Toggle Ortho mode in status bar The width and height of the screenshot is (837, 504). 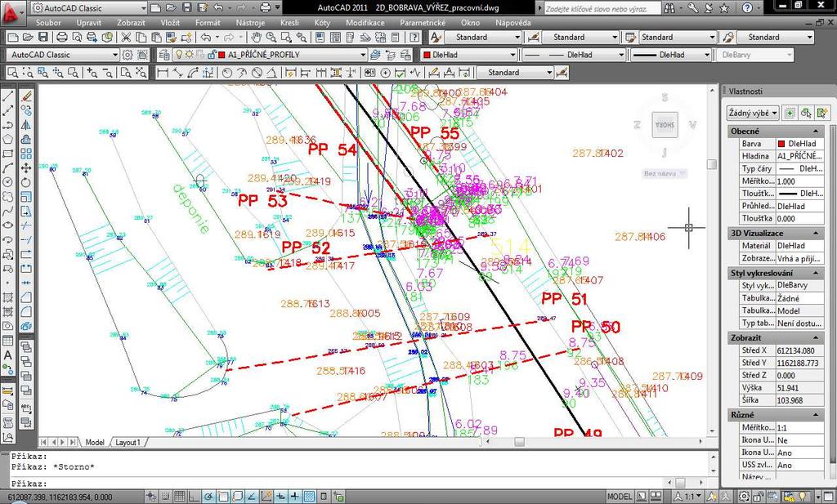pos(194,497)
